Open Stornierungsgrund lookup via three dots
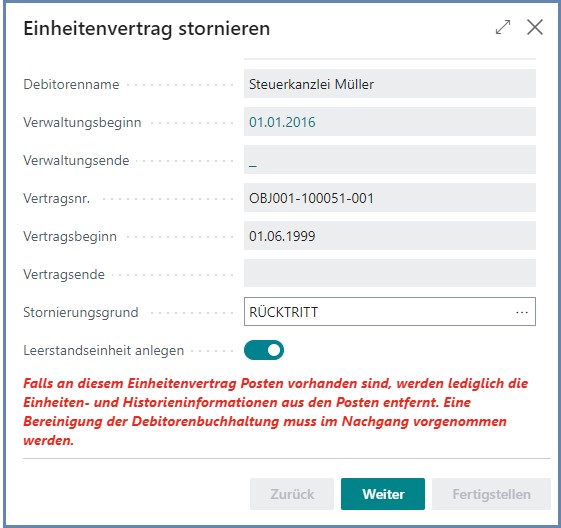561x528 pixels. 522,312
